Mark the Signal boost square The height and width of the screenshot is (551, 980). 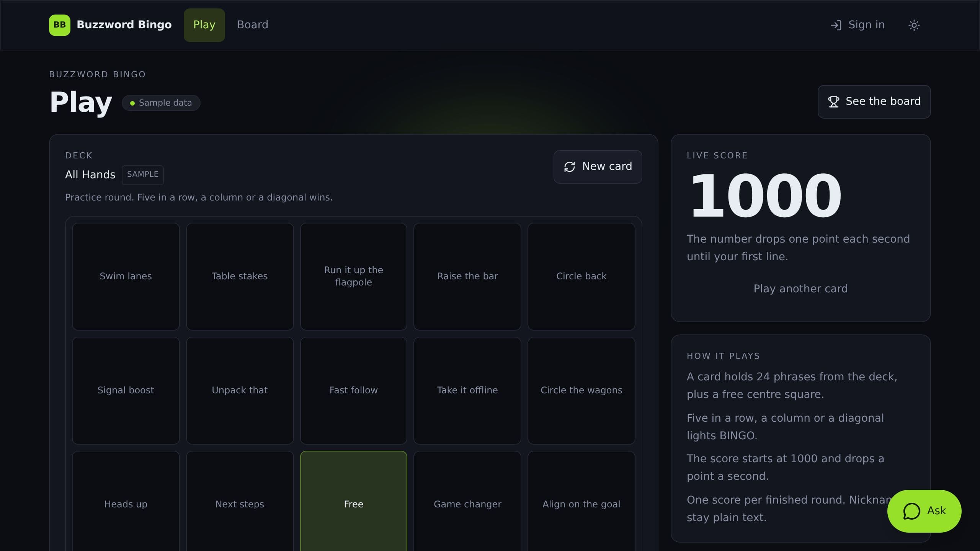[126, 390]
